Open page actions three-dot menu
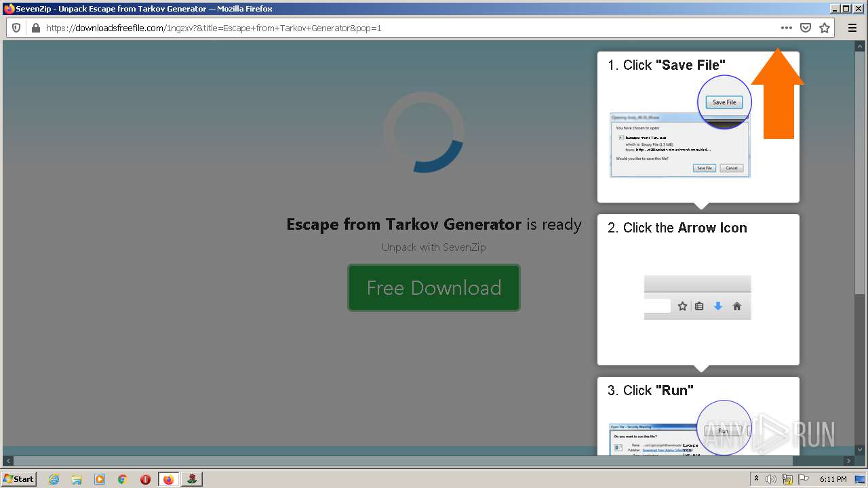The height and width of the screenshot is (488, 868). 786,28
